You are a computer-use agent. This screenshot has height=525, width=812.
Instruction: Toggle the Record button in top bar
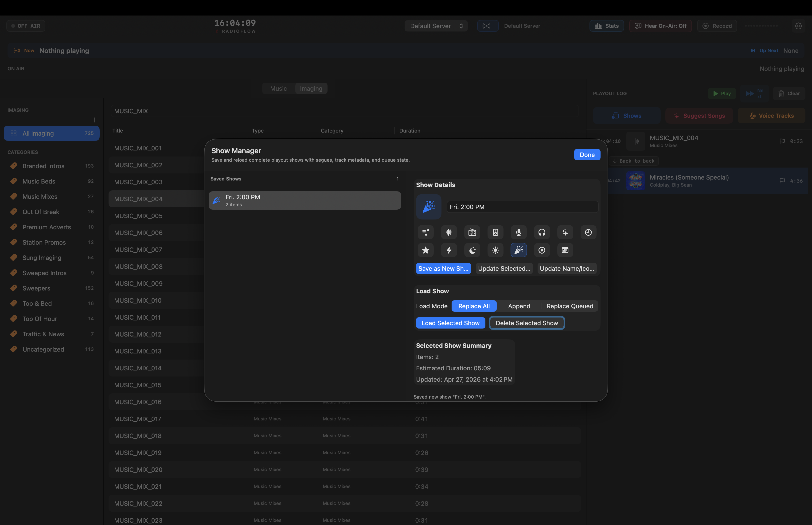click(x=717, y=26)
